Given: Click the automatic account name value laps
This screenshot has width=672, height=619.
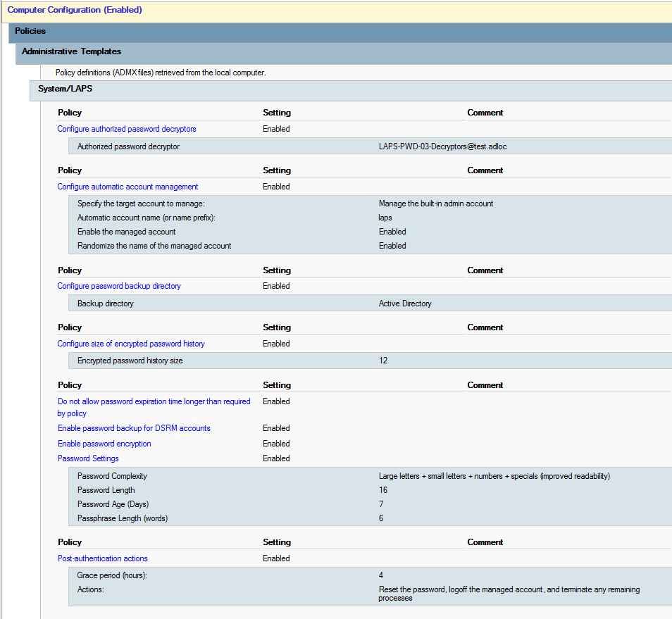Looking at the screenshot, I should [385, 218].
